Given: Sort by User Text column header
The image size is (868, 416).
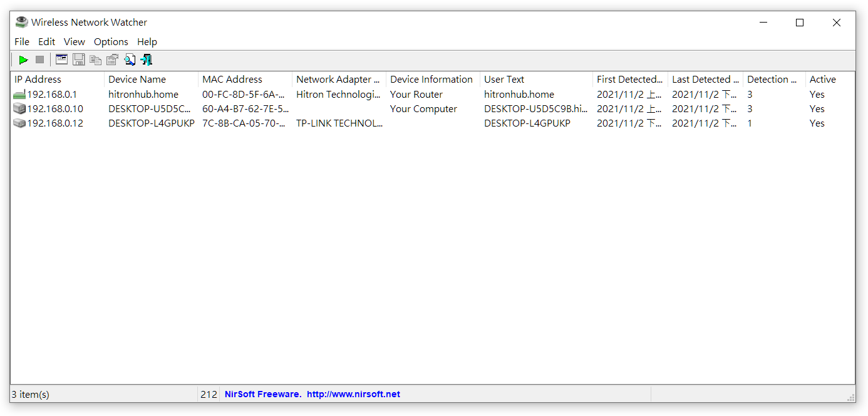Looking at the screenshot, I should tap(536, 80).
